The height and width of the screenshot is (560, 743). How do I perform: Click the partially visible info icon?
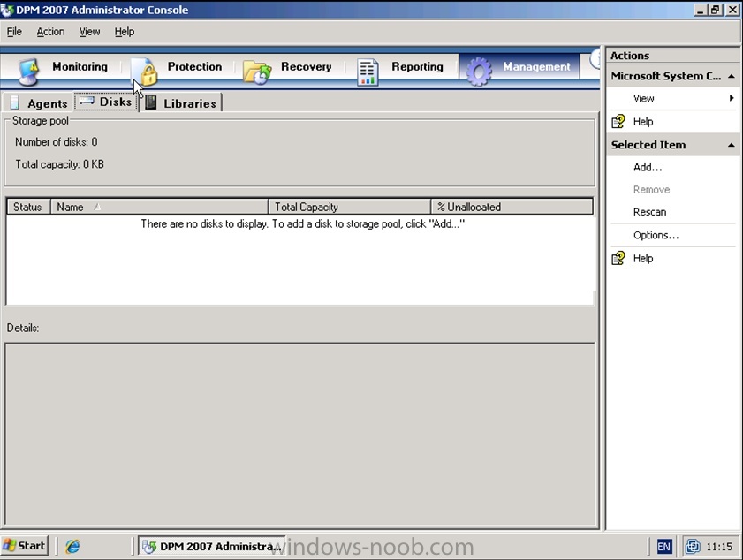[x=595, y=60]
